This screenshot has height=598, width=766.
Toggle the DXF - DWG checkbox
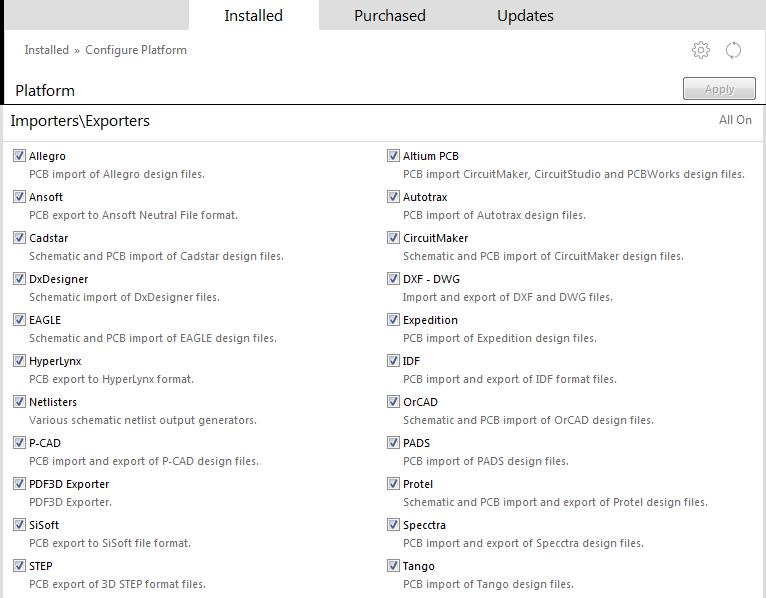pyautogui.click(x=393, y=278)
